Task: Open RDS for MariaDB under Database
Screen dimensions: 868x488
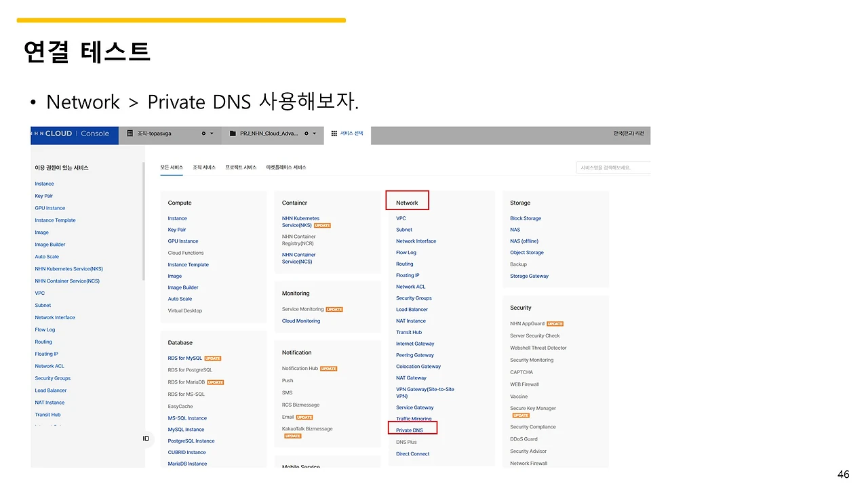Action: pyautogui.click(x=186, y=382)
